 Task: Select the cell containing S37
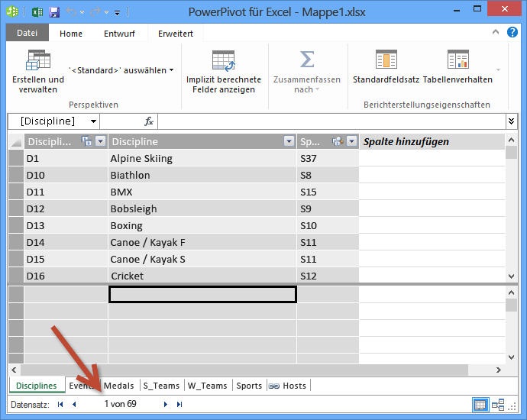coord(328,158)
